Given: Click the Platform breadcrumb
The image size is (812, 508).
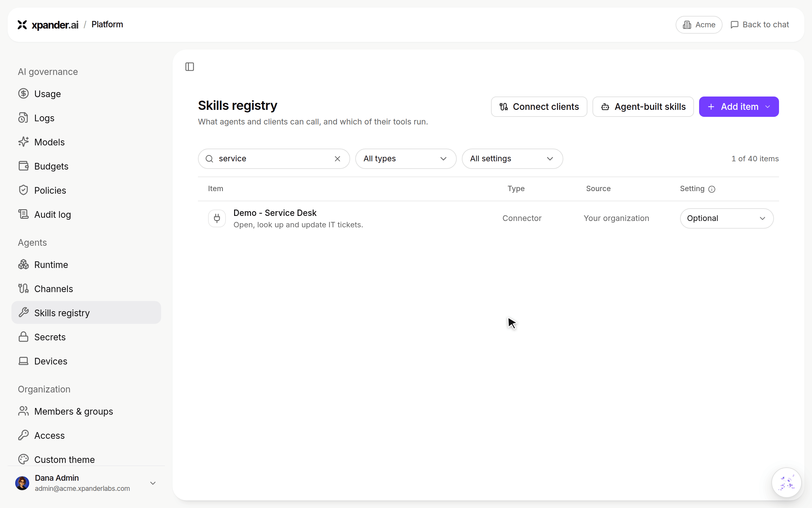Looking at the screenshot, I should click(107, 24).
